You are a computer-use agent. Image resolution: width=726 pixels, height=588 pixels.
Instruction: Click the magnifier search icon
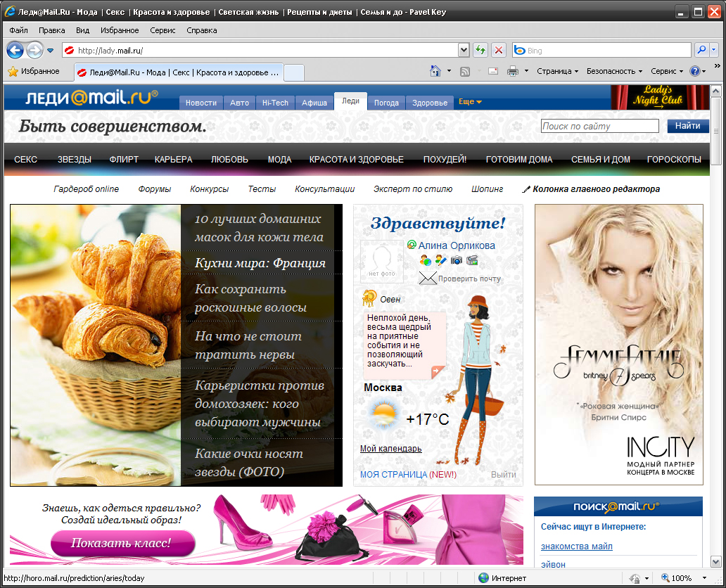coord(702,50)
